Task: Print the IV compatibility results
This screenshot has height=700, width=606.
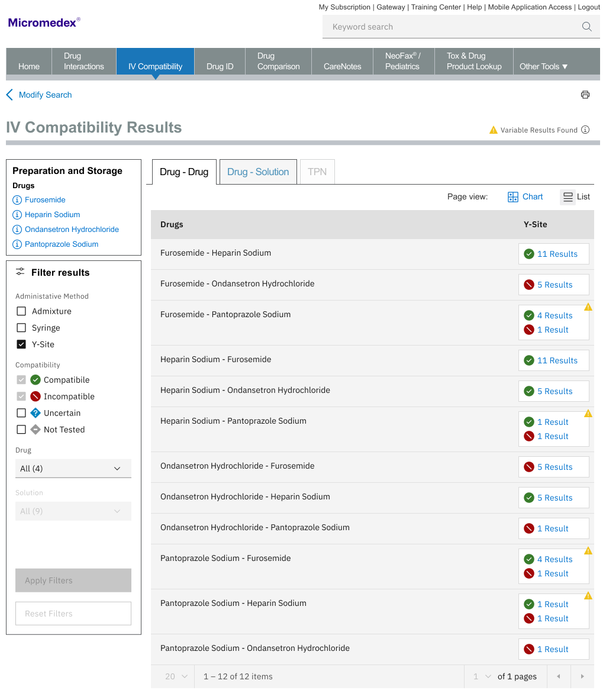Action: (x=585, y=95)
